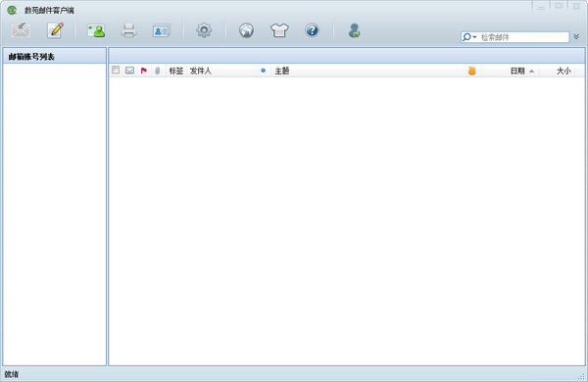Click the receive mail envelope icon
This screenshot has height=382, width=588.
21,30
